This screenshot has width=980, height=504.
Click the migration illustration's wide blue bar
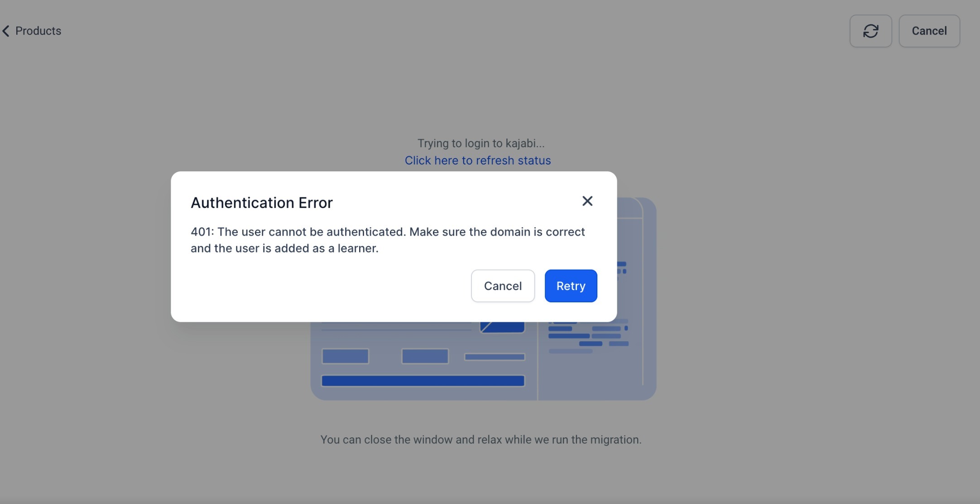click(x=423, y=381)
